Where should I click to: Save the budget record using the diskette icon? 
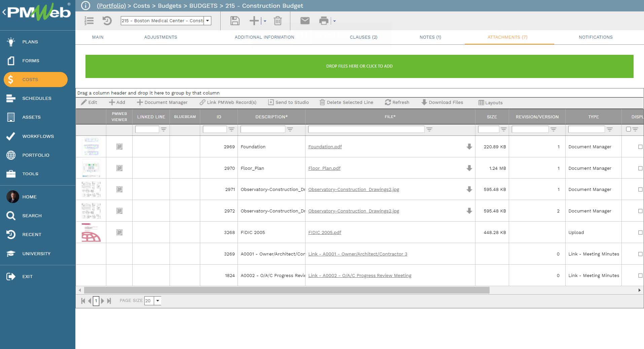[235, 21]
